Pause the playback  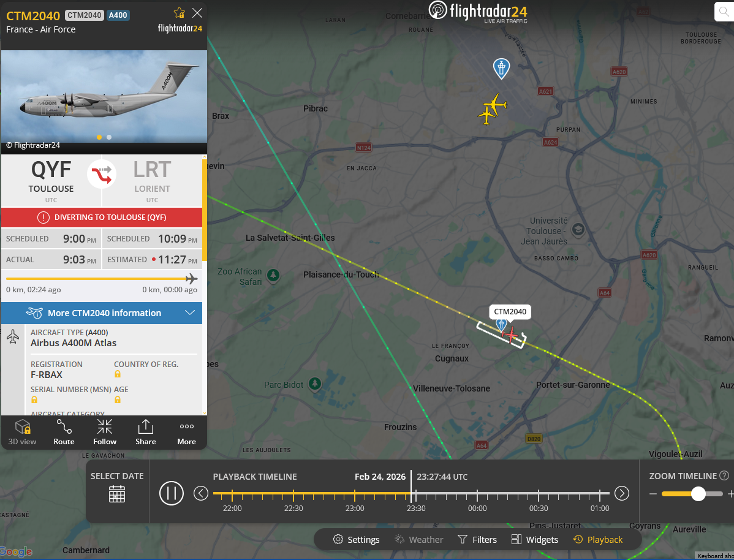coord(172,493)
